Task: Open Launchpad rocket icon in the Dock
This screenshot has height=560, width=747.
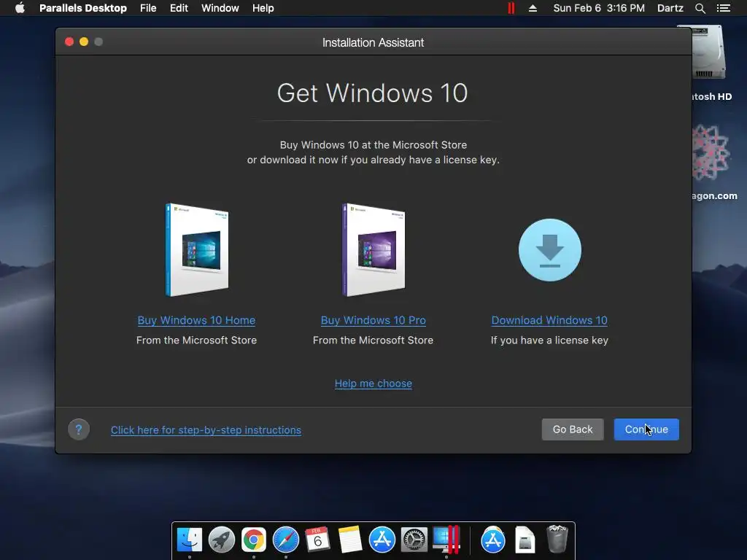Action: pos(222,540)
